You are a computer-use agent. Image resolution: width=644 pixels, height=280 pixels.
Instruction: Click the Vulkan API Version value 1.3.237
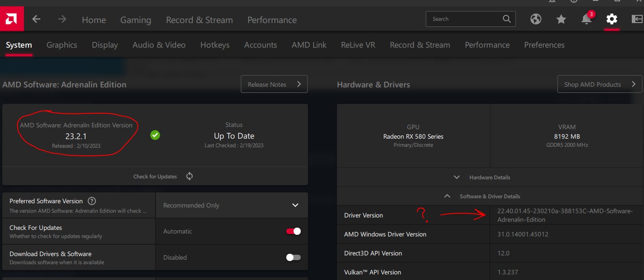tap(507, 272)
